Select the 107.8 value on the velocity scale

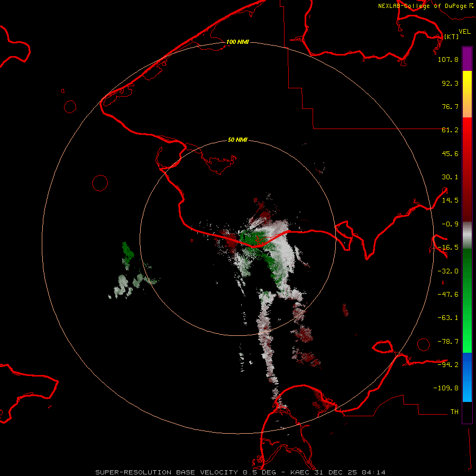(x=448, y=59)
